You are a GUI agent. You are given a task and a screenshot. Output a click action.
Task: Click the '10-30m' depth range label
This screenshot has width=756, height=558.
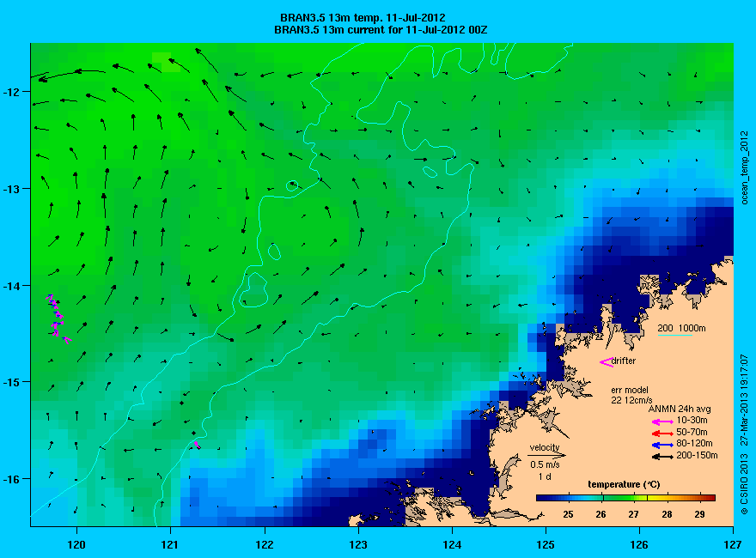(692, 421)
